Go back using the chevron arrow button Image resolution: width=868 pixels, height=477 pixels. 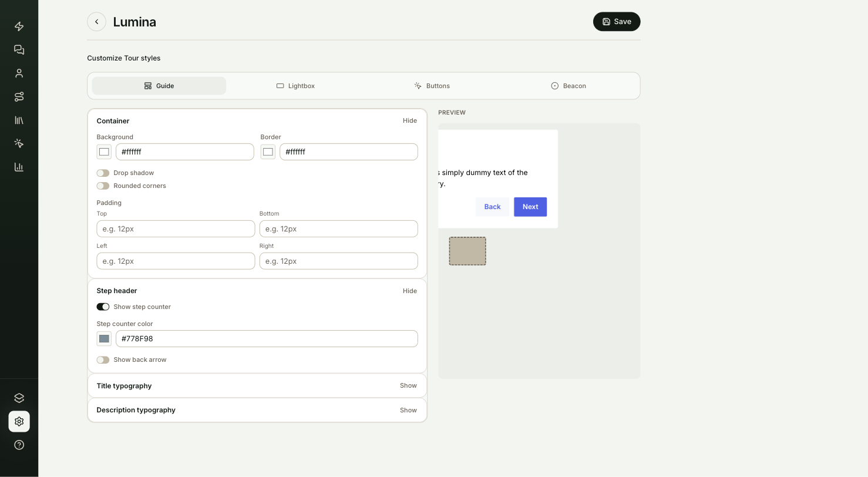(96, 22)
